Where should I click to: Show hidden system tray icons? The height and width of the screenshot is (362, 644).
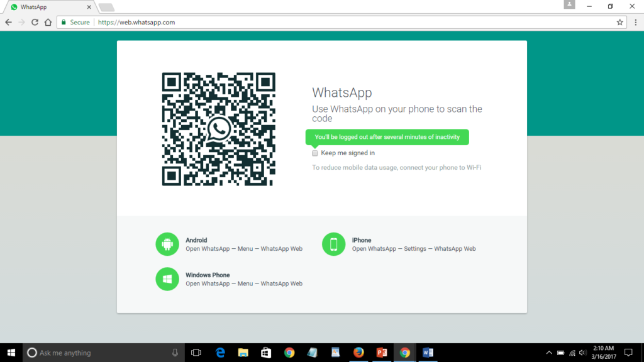click(x=549, y=353)
